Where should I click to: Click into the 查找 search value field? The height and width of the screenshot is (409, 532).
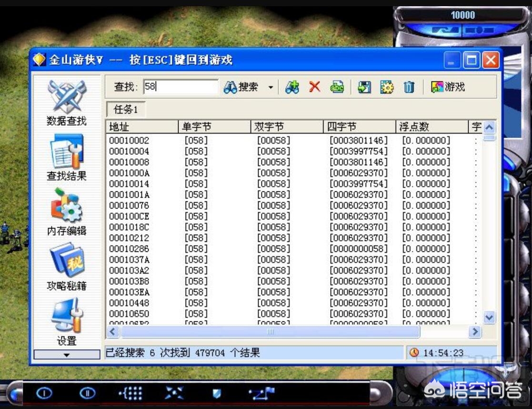click(181, 87)
